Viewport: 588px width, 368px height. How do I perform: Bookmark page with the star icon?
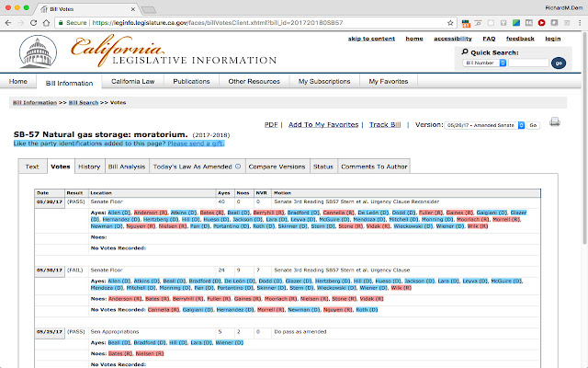tap(450, 23)
